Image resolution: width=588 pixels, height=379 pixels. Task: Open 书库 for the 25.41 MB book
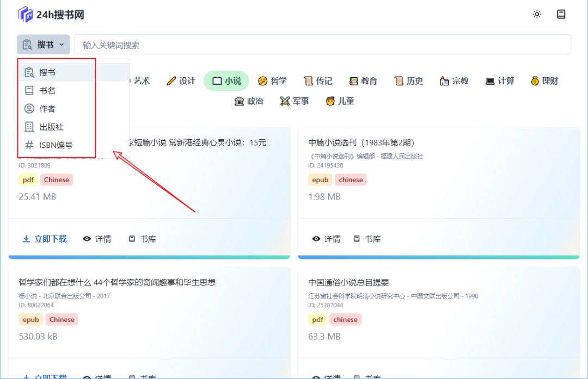[x=143, y=239]
